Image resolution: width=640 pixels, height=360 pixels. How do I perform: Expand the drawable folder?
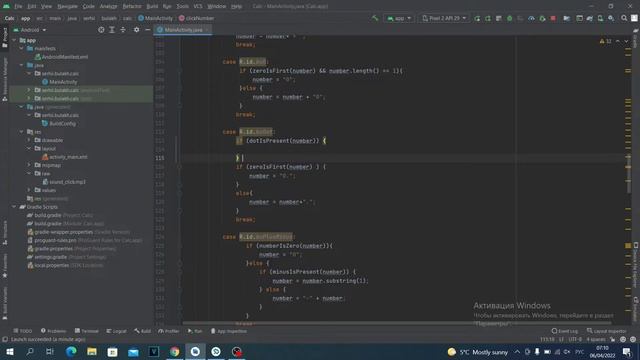(x=29, y=140)
